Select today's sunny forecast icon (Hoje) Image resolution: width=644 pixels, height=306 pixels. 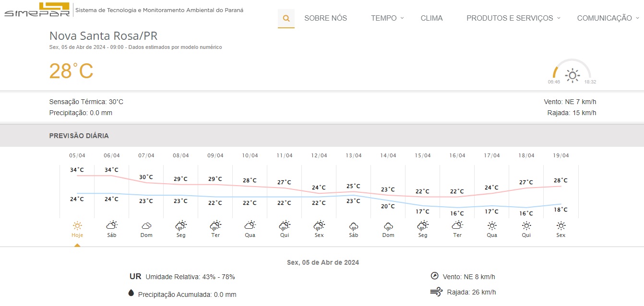pos(77,225)
